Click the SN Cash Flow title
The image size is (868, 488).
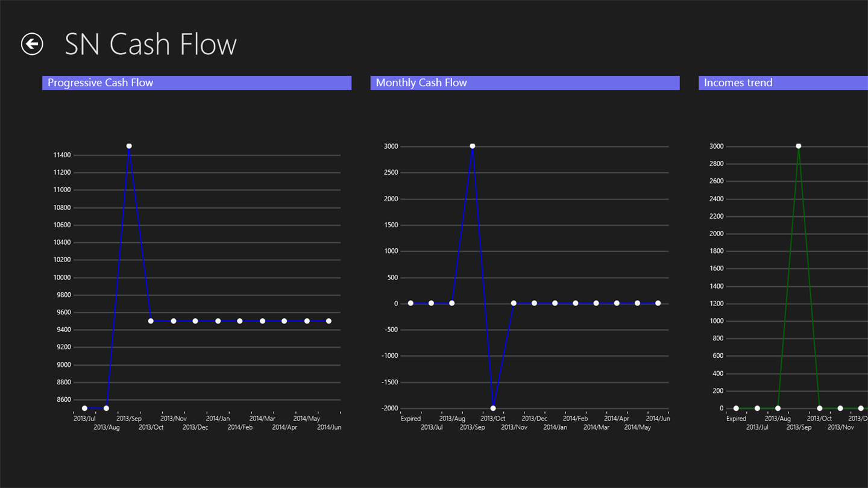(x=151, y=45)
